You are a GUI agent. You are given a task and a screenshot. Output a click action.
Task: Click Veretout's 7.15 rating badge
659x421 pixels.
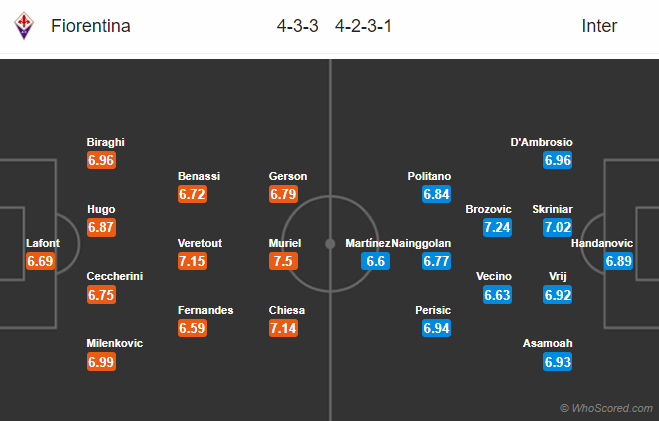click(192, 261)
